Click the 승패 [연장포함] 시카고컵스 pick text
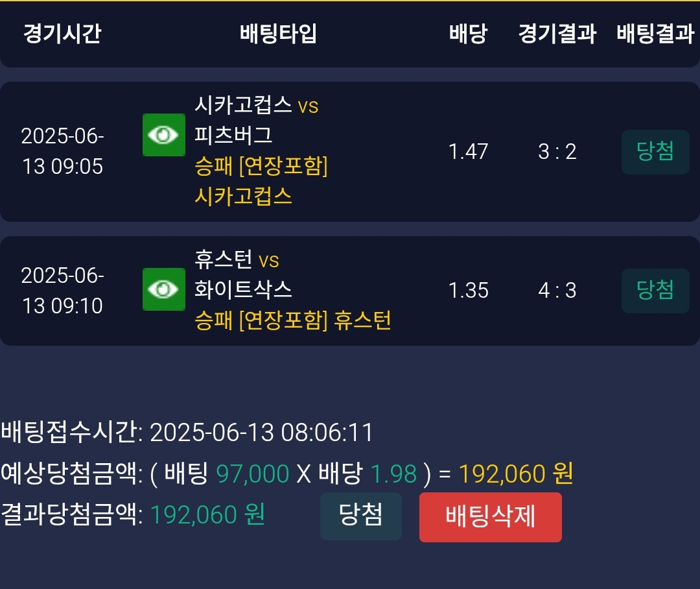 point(261,181)
